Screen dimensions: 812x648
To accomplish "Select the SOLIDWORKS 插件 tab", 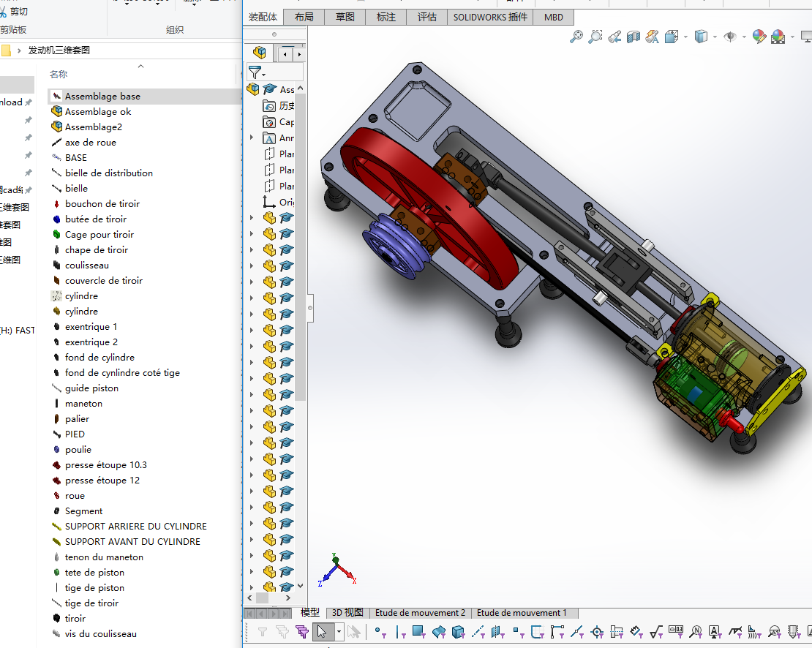I will (489, 17).
